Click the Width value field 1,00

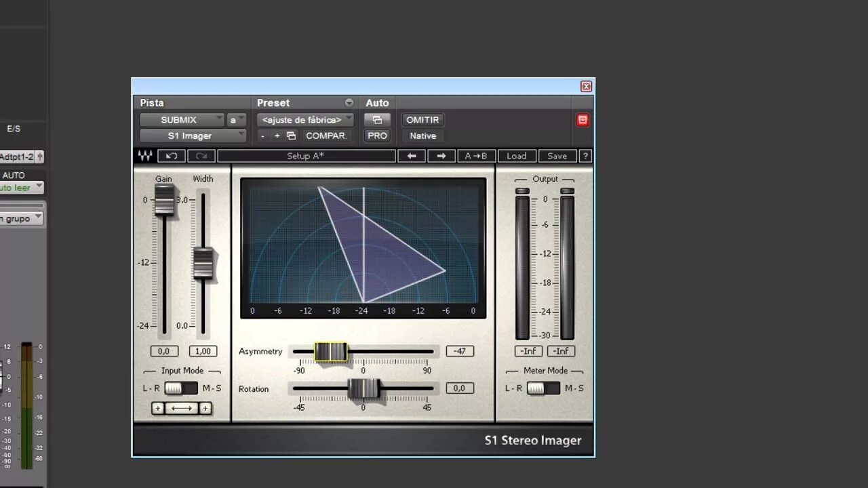tap(203, 351)
